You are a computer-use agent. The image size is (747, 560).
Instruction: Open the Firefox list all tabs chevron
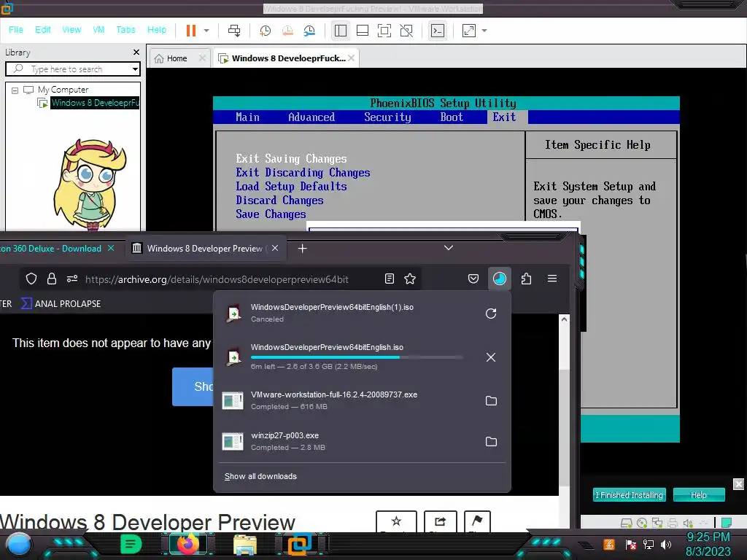pyautogui.click(x=449, y=248)
